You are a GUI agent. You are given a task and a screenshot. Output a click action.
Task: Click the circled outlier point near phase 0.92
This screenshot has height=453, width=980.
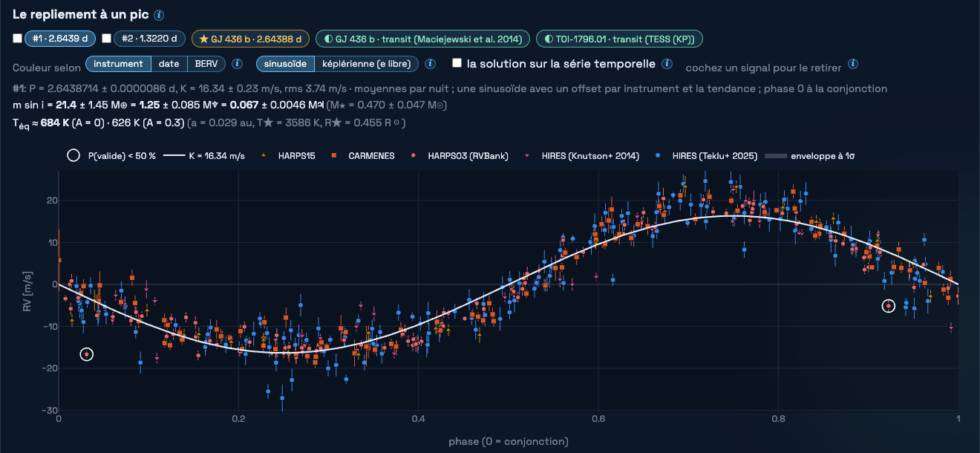(889, 306)
